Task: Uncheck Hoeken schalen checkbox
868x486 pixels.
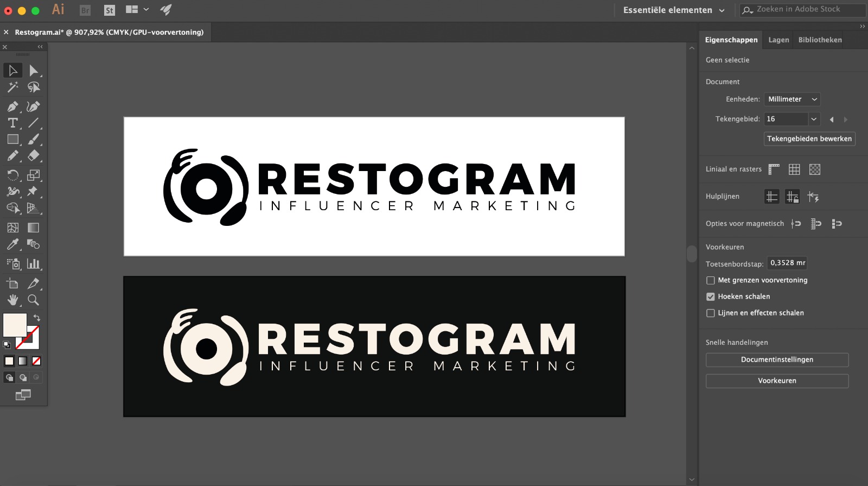Action: (x=711, y=296)
